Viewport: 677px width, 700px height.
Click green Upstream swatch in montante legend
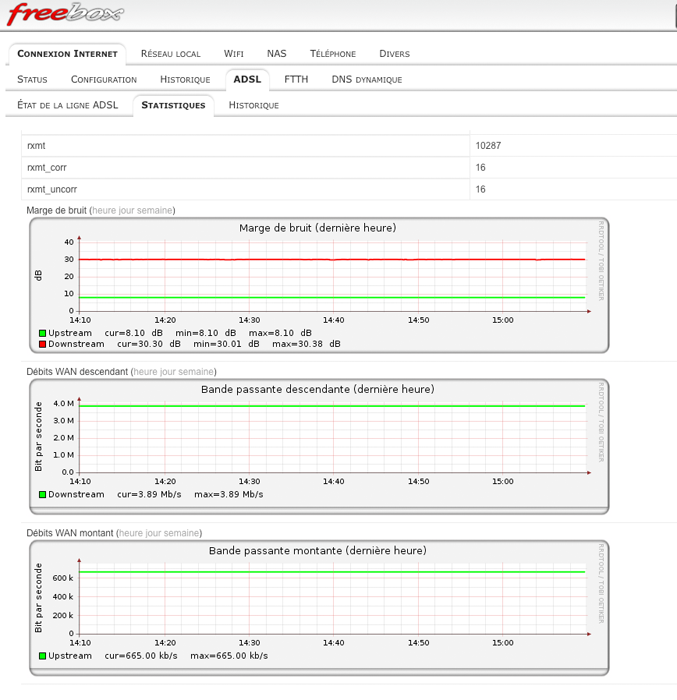[42, 656]
